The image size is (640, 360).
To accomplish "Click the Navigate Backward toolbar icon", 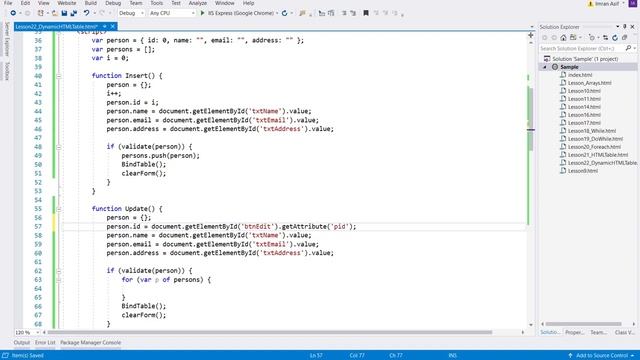I will coord(13,13).
